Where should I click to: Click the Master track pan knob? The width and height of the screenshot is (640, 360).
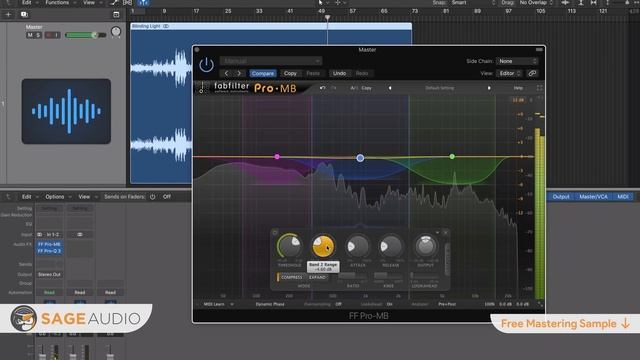[116, 32]
